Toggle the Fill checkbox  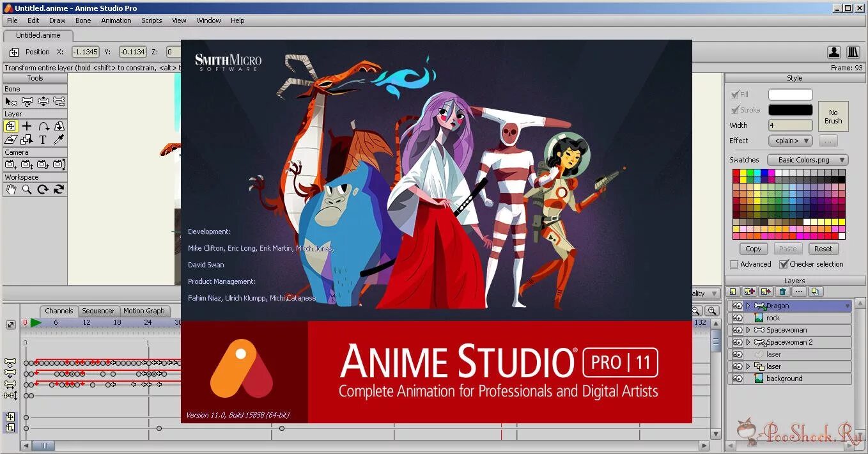[734, 95]
